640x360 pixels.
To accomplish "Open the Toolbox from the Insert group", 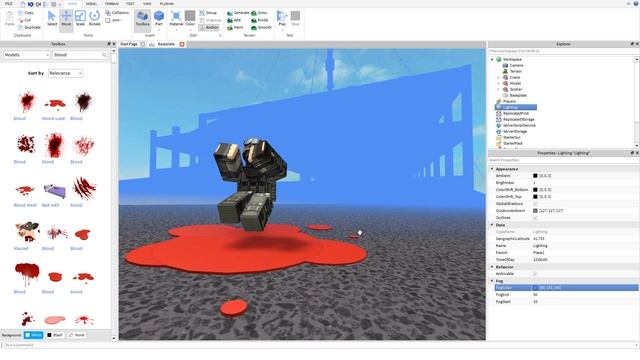I will tap(142, 20).
